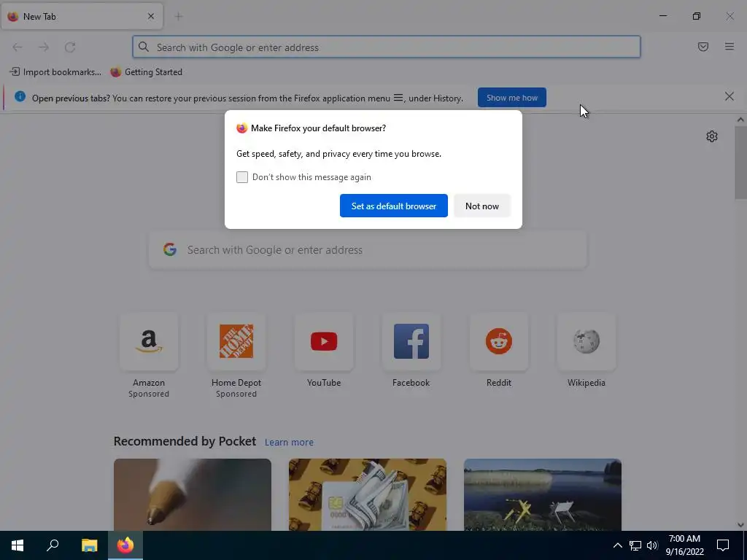Close the New Tab tab
Screen dimensions: 747x560
pyautogui.click(x=151, y=16)
